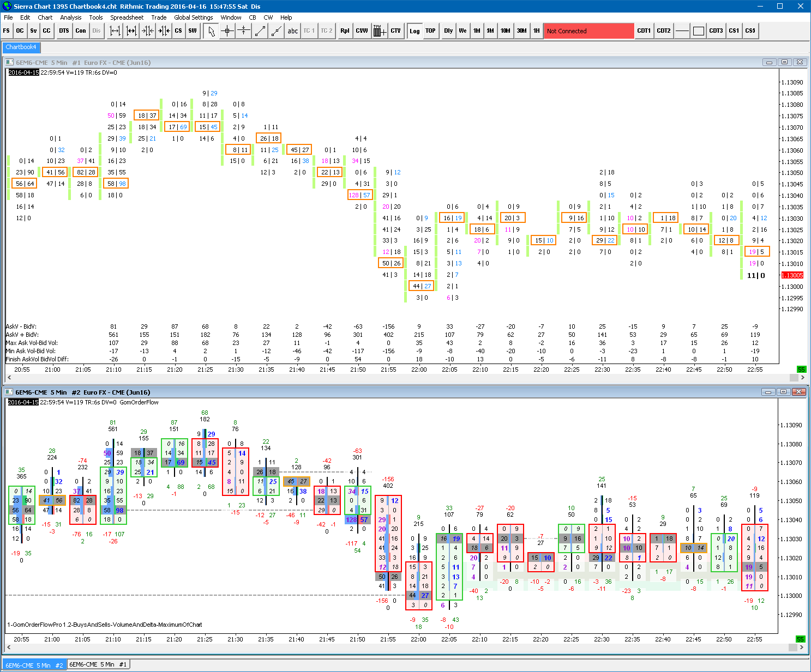
Task: Switch to 10M timeframe
Action: coord(506,31)
